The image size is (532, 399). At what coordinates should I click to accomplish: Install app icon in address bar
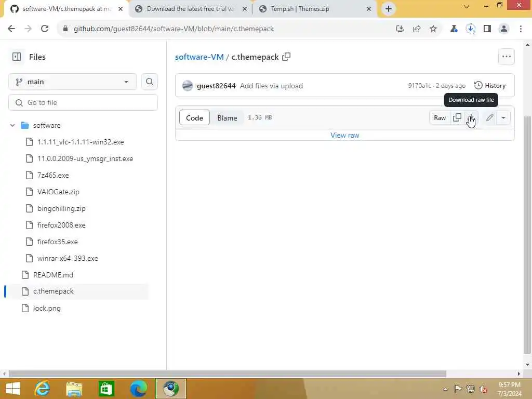coord(400,29)
